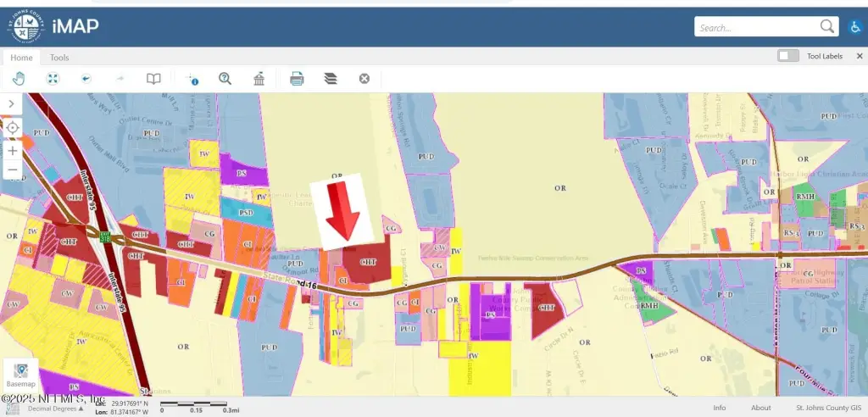Viewport: 868px width, 417px height.
Task: Toggle the Tool Labels switch
Action: point(788,56)
